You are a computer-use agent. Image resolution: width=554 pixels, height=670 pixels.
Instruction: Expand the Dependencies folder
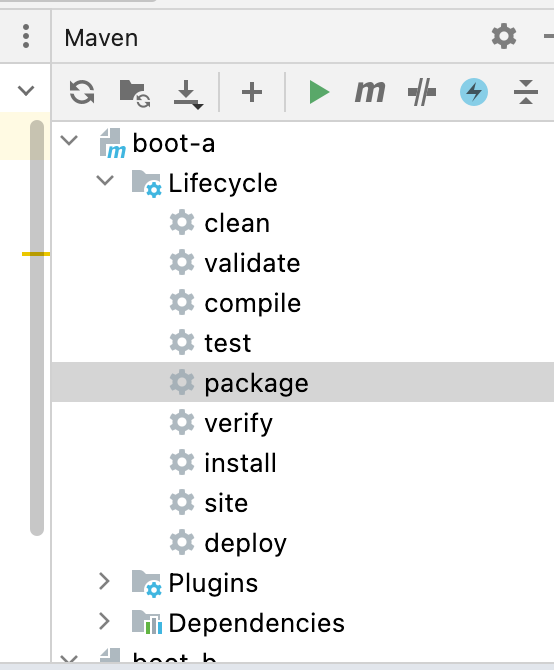coord(104,622)
